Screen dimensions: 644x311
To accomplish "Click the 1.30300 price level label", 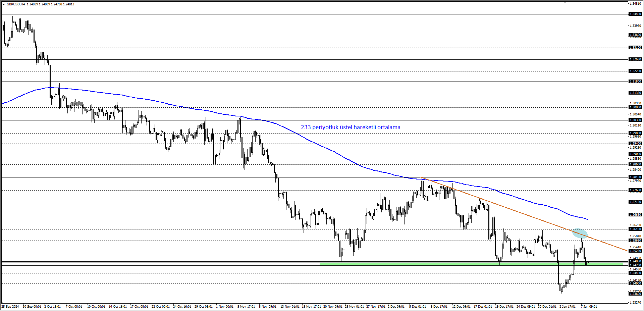I will click(x=635, y=120).
